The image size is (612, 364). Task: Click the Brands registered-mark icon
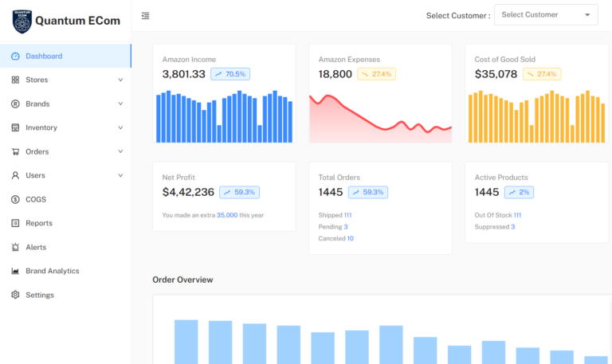coord(15,104)
